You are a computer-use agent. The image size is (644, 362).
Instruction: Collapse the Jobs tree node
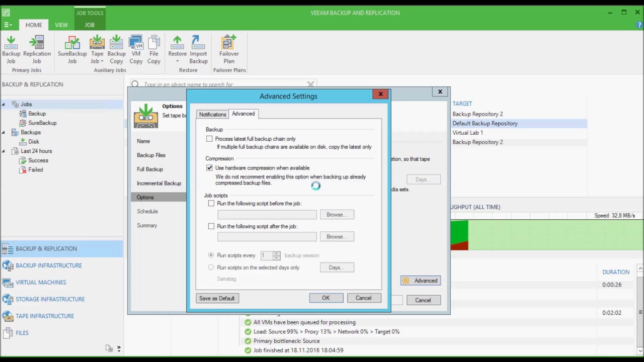[x=4, y=105]
